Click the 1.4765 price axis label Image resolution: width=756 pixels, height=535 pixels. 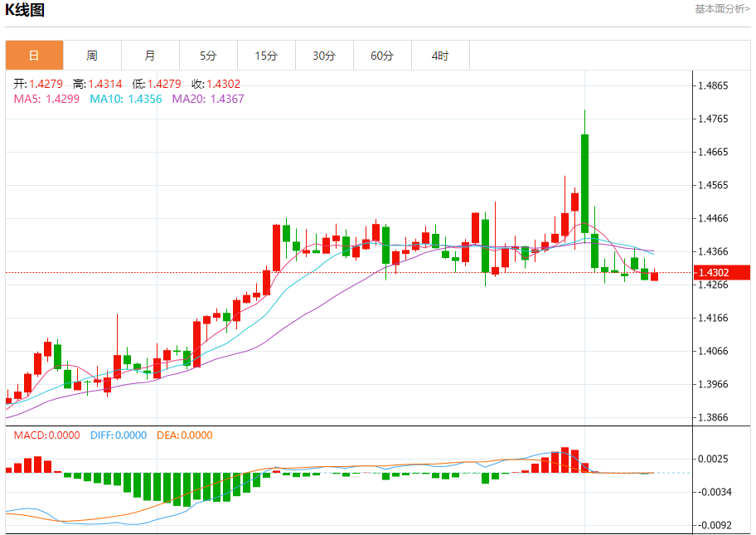(x=713, y=119)
